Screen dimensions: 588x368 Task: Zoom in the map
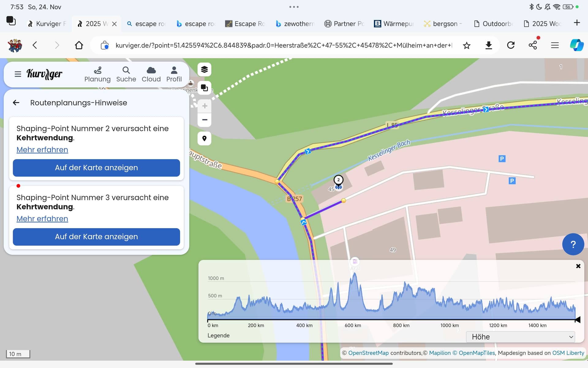(x=205, y=106)
